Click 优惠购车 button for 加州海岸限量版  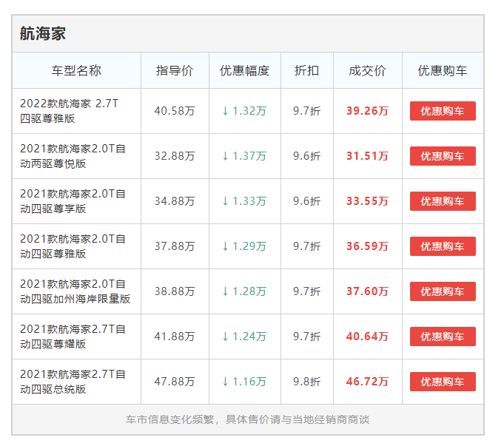point(443,291)
